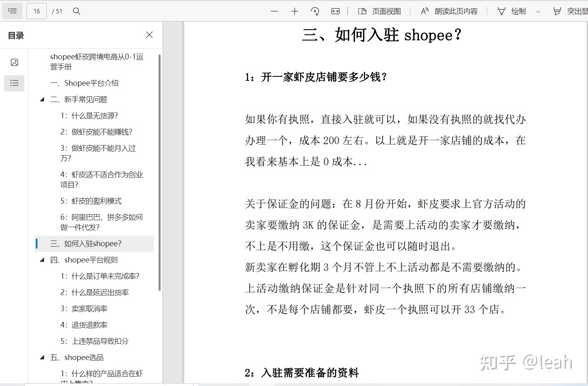Go to 二、新手常见问题 outline entry
The height and width of the screenshot is (386, 588).
[x=79, y=100]
